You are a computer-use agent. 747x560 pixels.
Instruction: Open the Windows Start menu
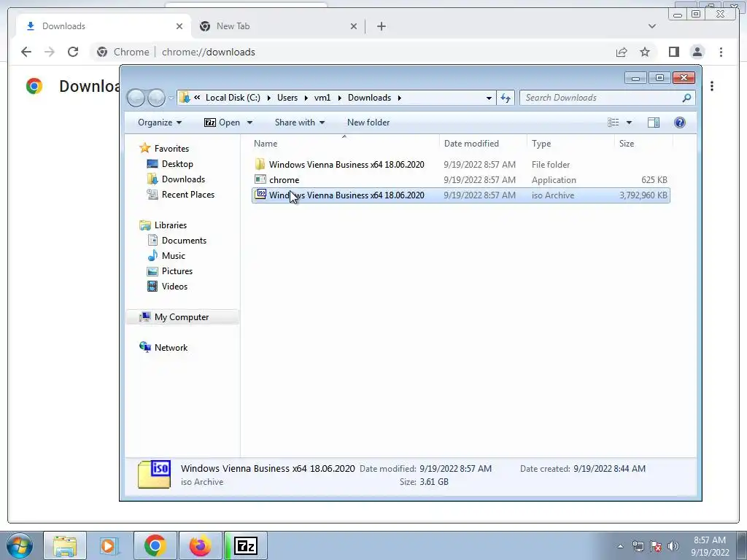(x=20, y=545)
